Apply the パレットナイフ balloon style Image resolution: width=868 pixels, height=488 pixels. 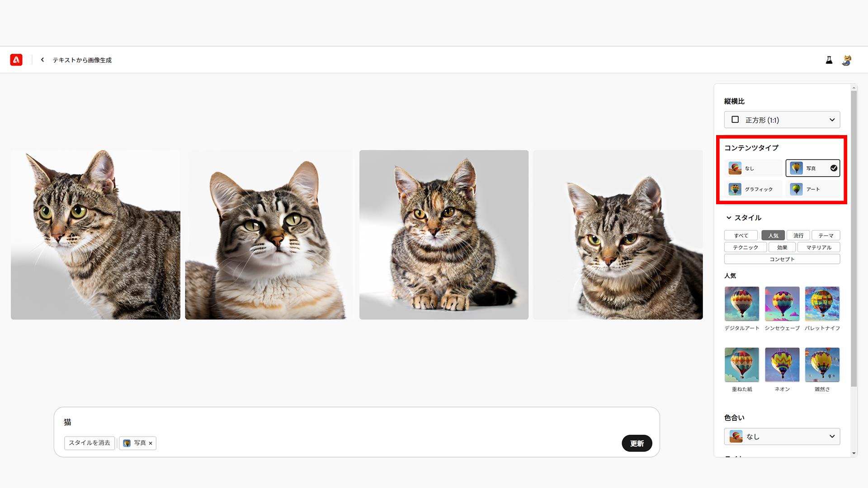822,304
